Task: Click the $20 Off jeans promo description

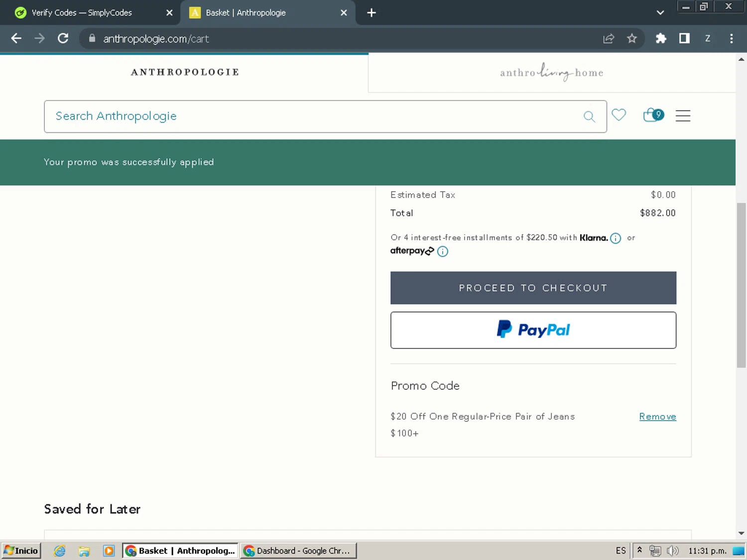Action: tap(483, 425)
